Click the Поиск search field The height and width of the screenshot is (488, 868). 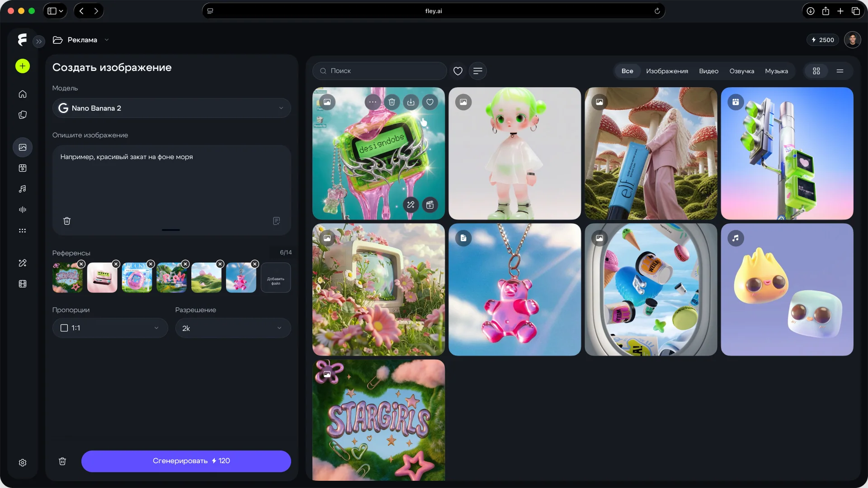(x=380, y=71)
